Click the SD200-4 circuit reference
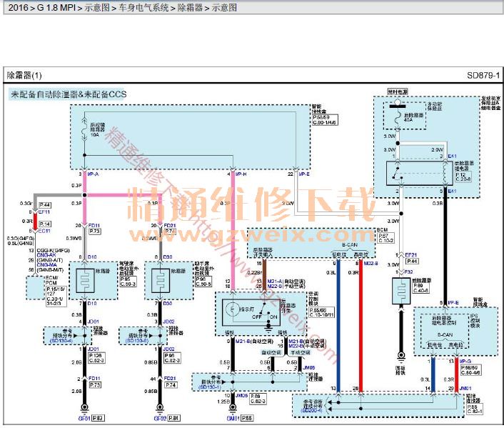 click(x=311, y=411)
